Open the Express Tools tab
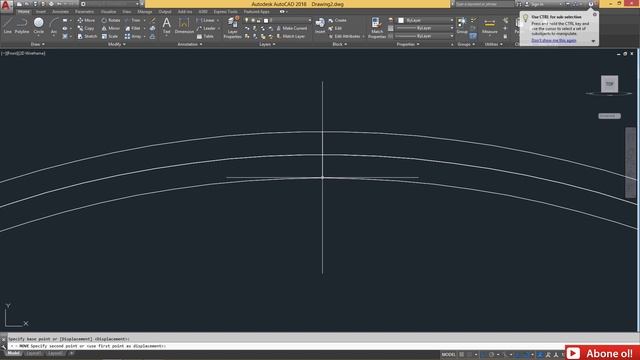The height and width of the screenshot is (360, 640). click(x=225, y=12)
